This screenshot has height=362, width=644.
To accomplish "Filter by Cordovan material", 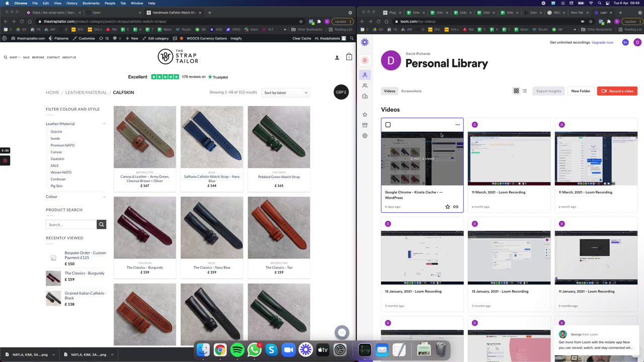I will pyautogui.click(x=58, y=179).
